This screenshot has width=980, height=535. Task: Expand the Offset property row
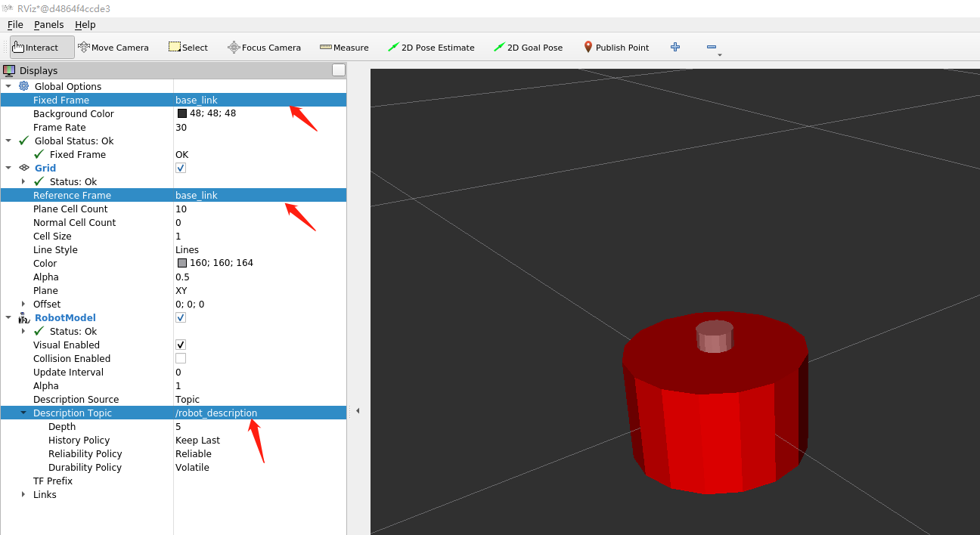click(x=23, y=305)
